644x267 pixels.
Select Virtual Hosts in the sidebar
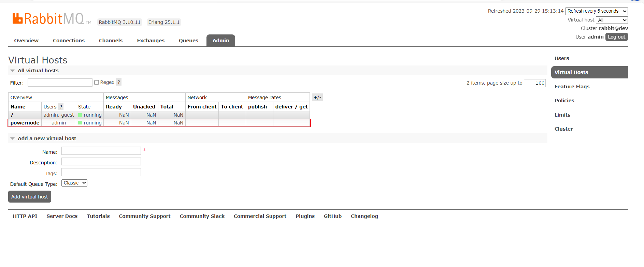tap(589, 72)
